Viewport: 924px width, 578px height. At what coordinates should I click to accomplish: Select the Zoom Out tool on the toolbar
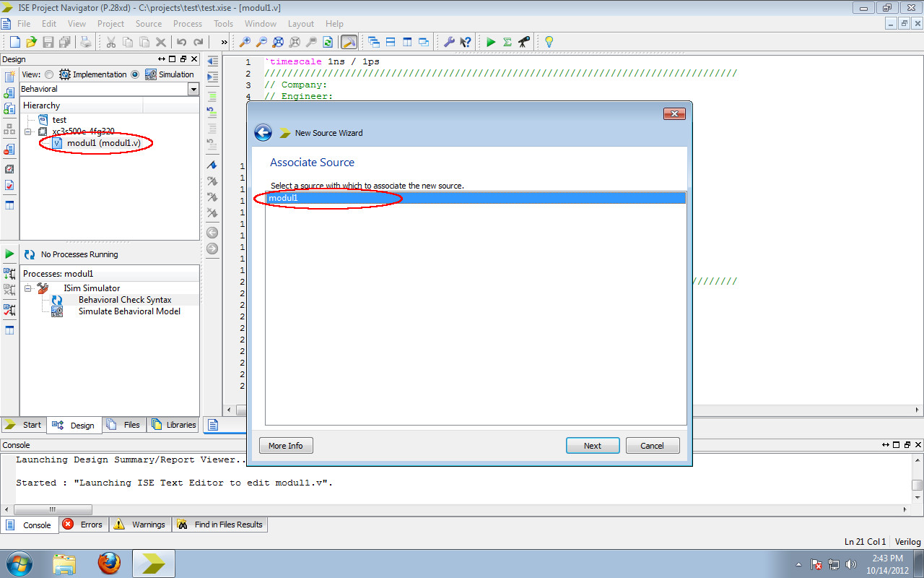[x=261, y=41]
